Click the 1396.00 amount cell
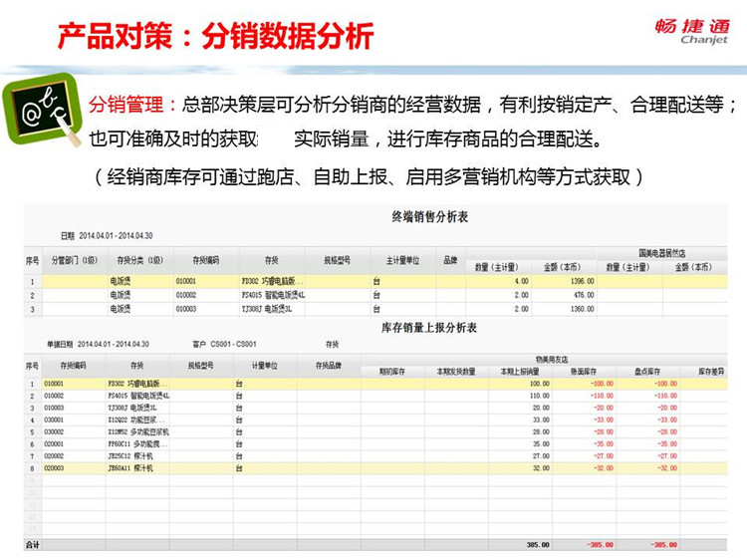The height and width of the screenshot is (560, 747). tap(563, 281)
